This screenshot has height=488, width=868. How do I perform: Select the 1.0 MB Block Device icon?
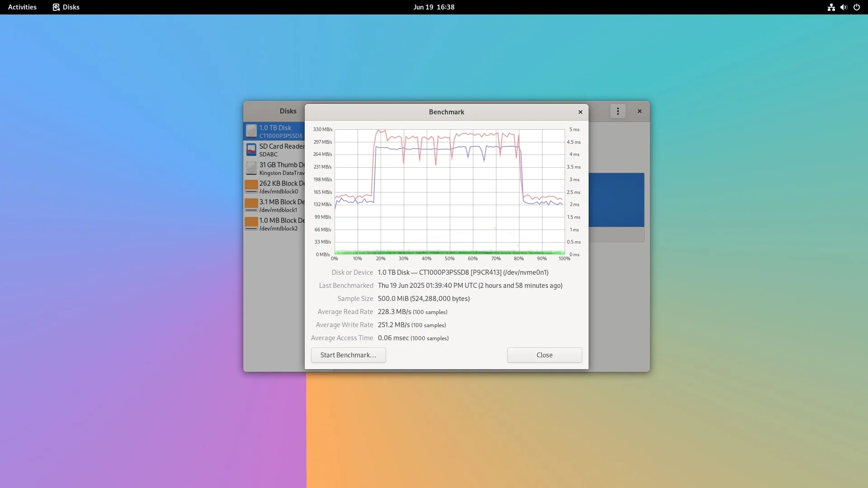pyautogui.click(x=251, y=224)
